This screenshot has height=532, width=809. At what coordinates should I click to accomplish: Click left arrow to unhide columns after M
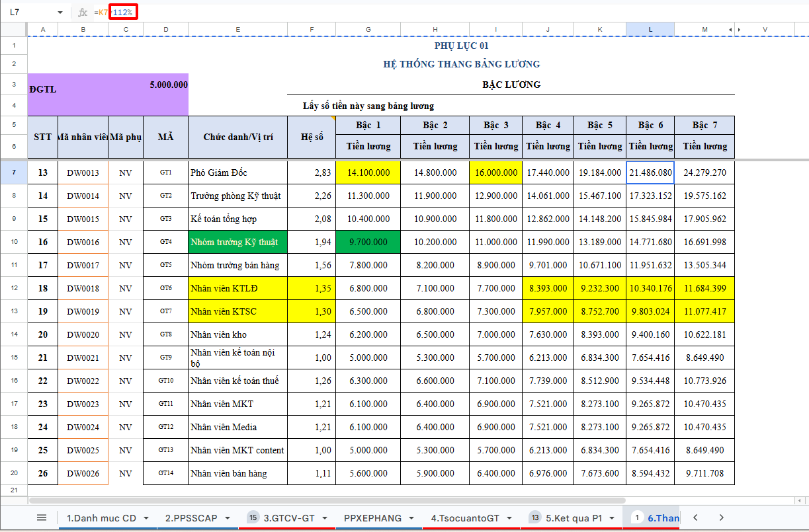[730, 30]
